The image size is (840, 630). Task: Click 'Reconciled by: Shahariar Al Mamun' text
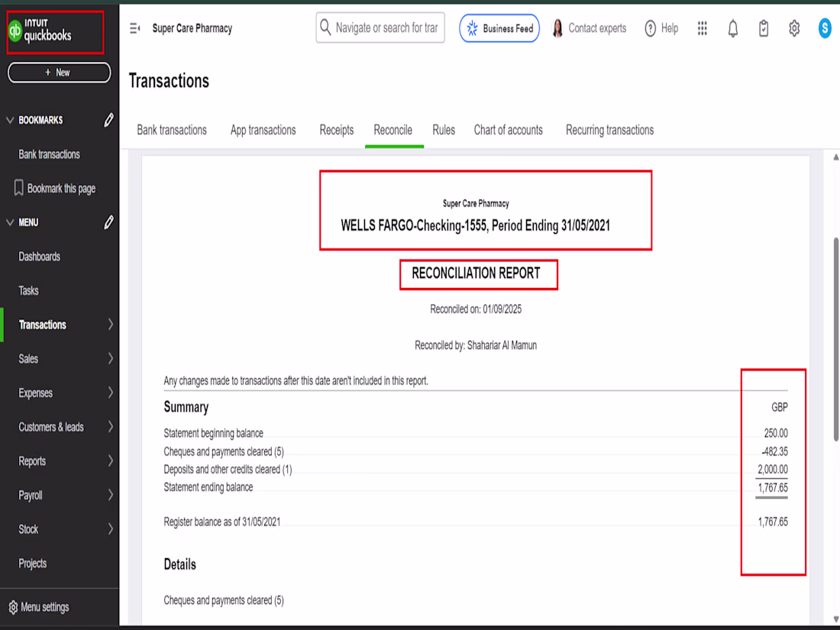pos(476,345)
